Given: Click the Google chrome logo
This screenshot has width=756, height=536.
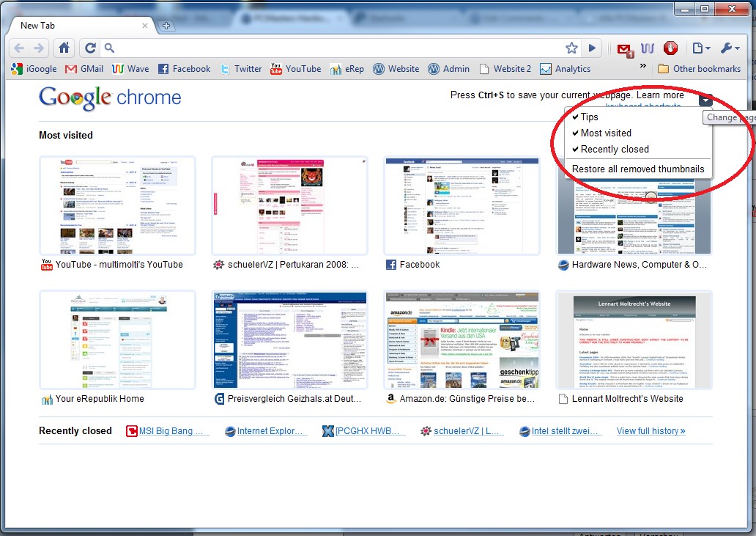Looking at the screenshot, I should coord(110,98).
